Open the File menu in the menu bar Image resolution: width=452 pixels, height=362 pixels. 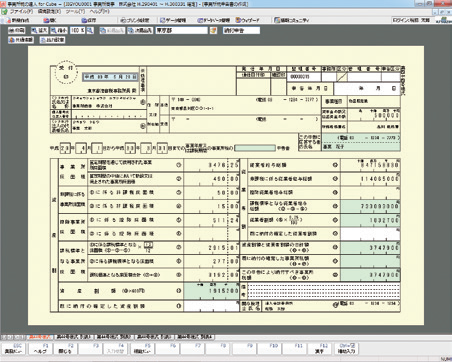tap(21, 11)
